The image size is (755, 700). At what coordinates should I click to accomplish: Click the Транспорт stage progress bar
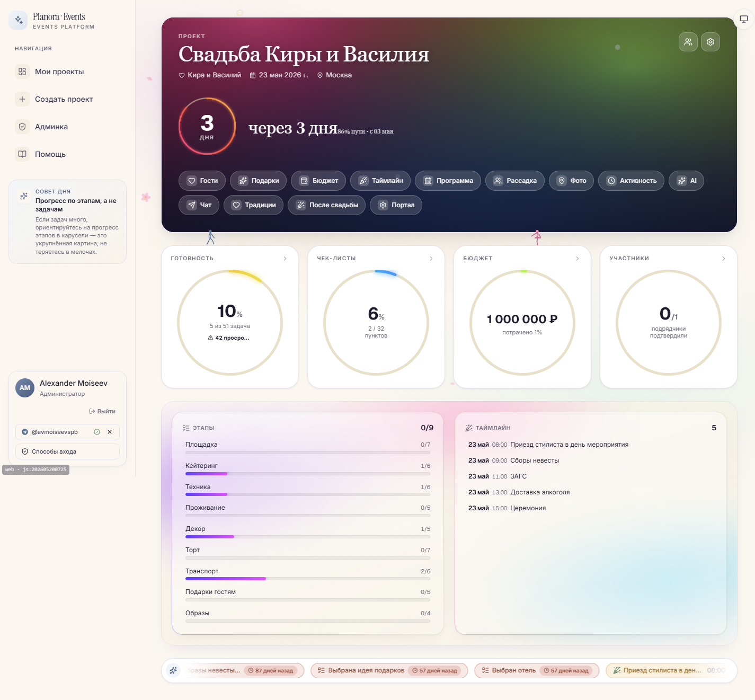(308, 579)
